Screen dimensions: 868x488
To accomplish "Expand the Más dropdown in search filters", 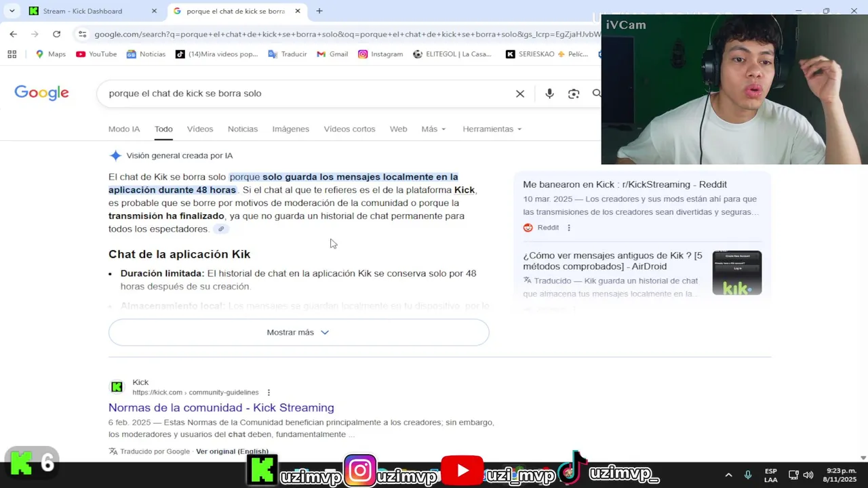I will [433, 129].
